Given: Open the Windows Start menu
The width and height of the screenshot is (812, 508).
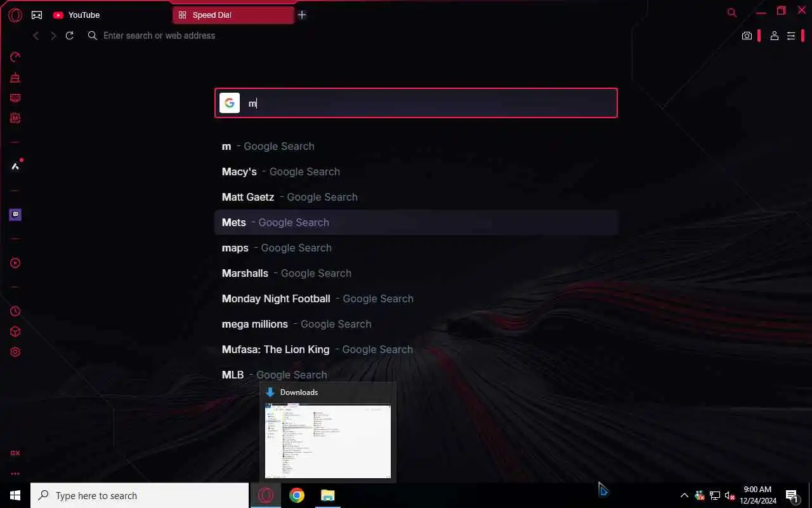Looking at the screenshot, I should coord(15,495).
